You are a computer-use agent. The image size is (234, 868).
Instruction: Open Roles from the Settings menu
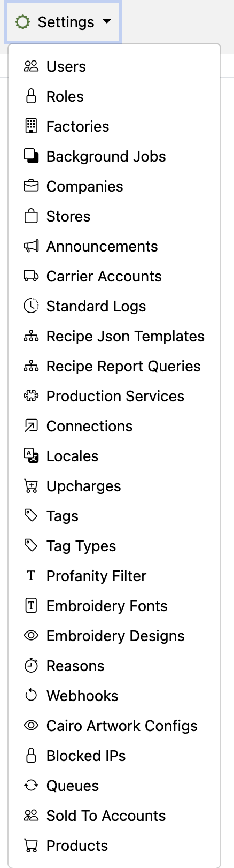pos(114,96)
